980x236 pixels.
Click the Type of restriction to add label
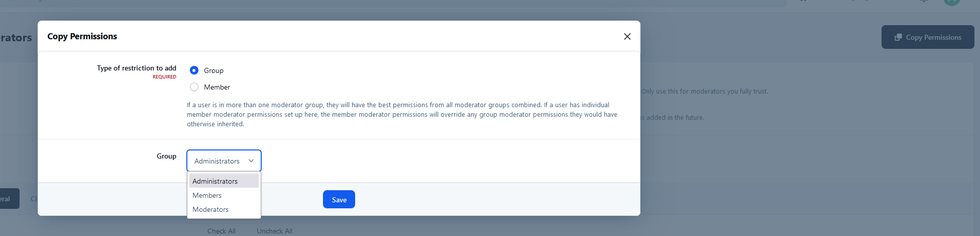[x=137, y=68]
